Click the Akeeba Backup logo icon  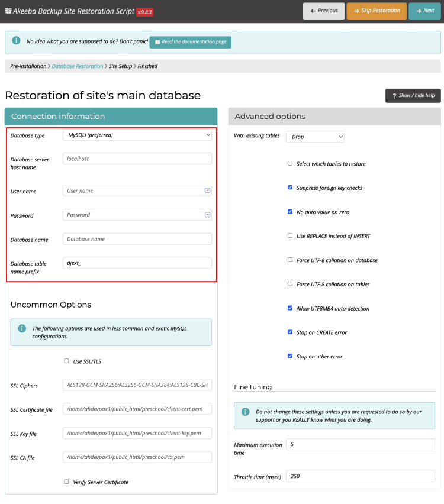pyautogui.click(x=8, y=11)
